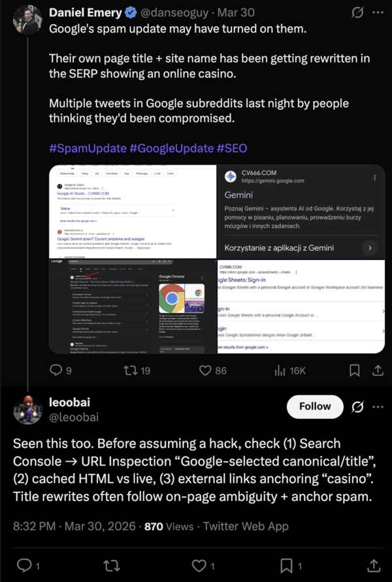Reply to Daniel Emery's tweet
Viewport: 392px width, 582px height.
[x=57, y=370]
